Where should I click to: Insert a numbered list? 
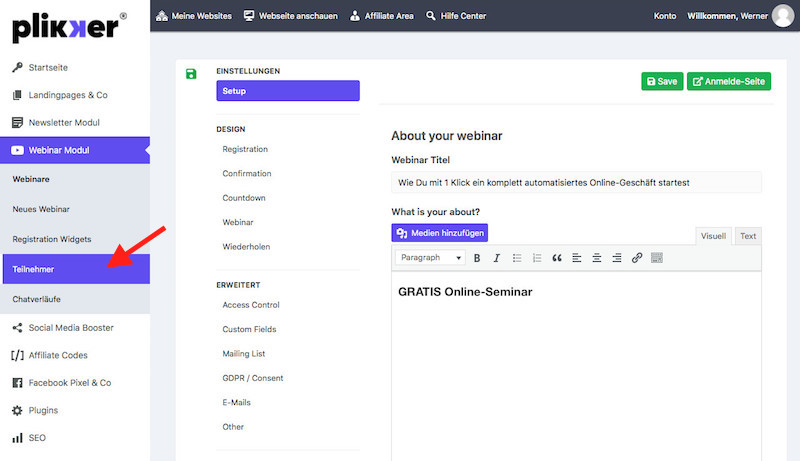click(537, 258)
